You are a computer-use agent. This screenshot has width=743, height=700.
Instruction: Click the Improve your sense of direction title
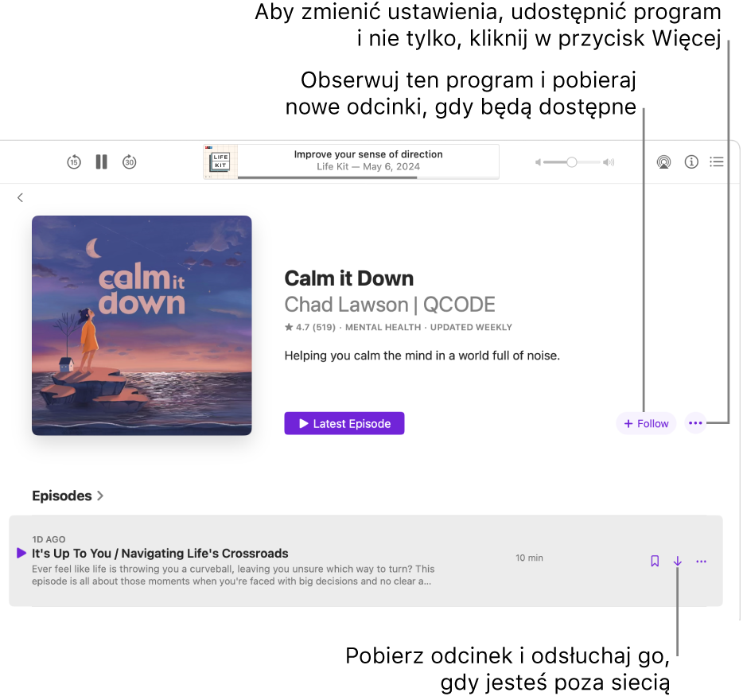coord(368,154)
